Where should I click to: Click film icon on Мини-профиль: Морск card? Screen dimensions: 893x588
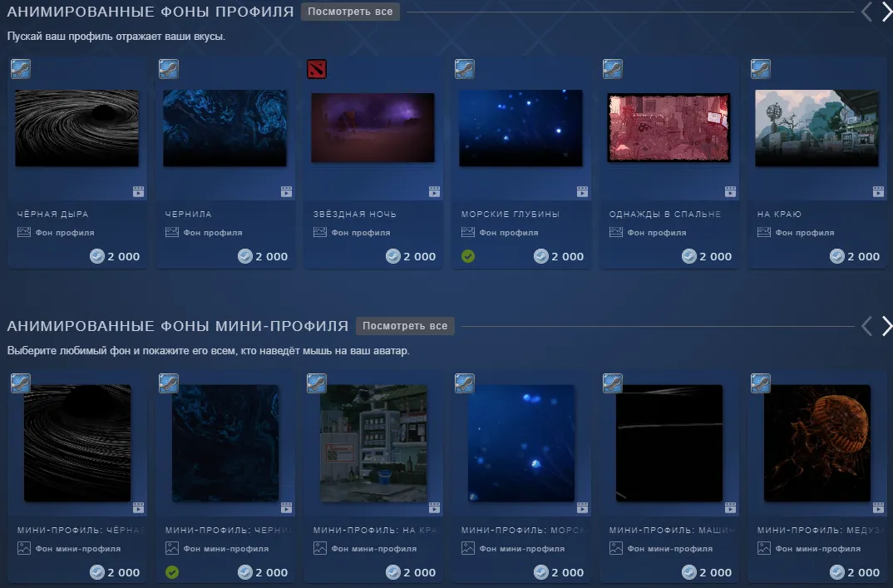[x=582, y=507]
